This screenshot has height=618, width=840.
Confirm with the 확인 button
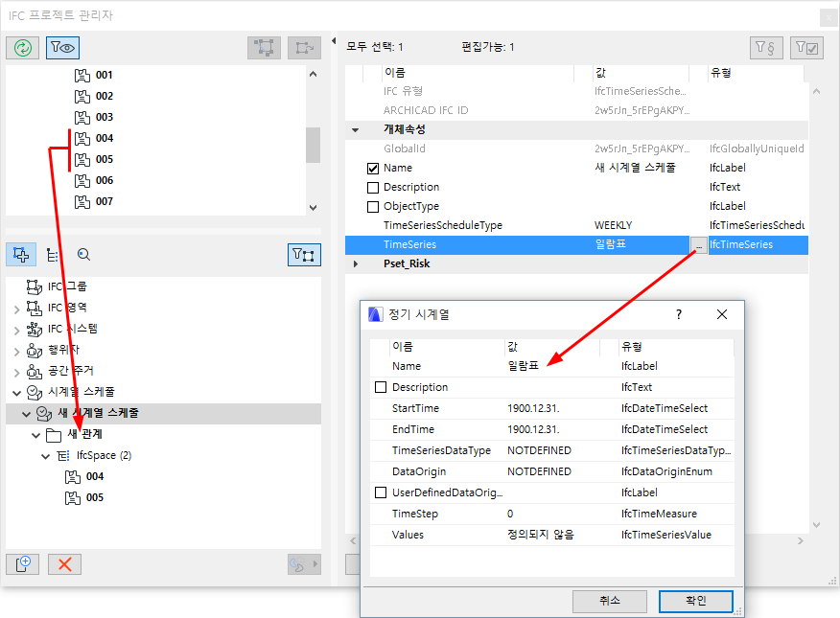point(695,601)
